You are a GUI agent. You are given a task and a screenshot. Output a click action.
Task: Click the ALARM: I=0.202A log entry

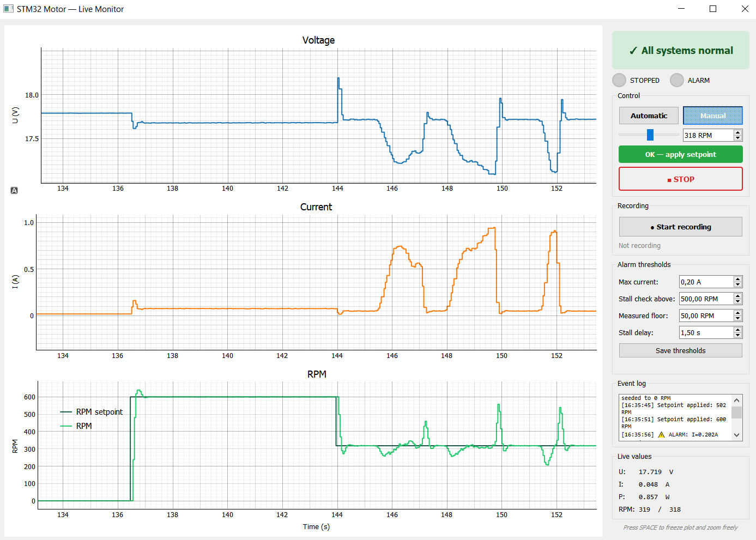669,434
